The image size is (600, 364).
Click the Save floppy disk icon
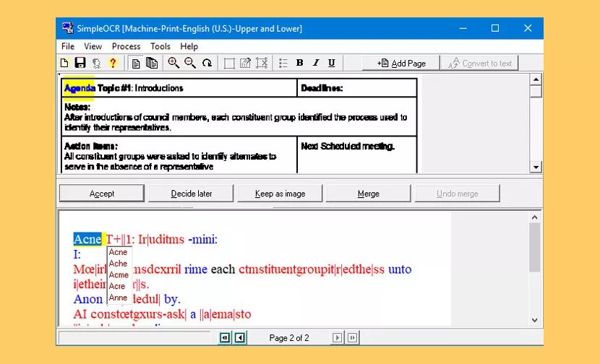pyautogui.click(x=80, y=63)
